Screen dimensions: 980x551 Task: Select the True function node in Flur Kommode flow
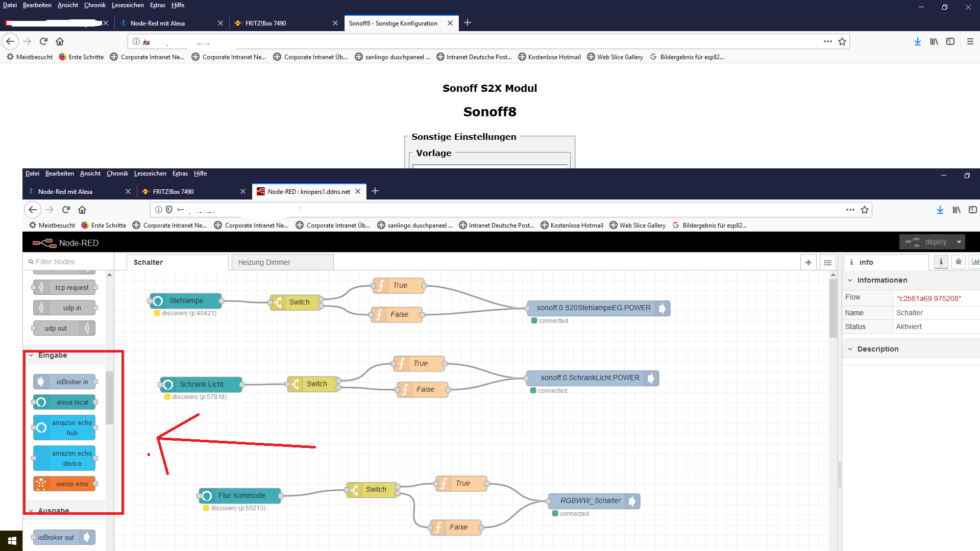coord(461,483)
